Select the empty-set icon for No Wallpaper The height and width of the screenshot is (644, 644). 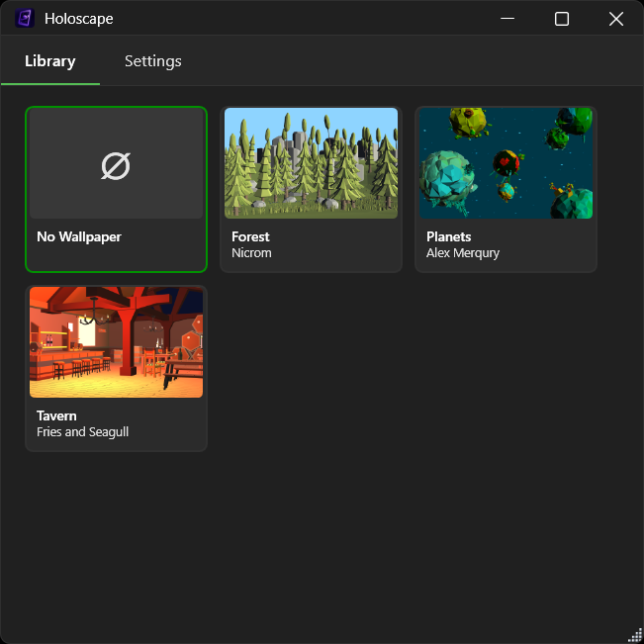(116, 166)
